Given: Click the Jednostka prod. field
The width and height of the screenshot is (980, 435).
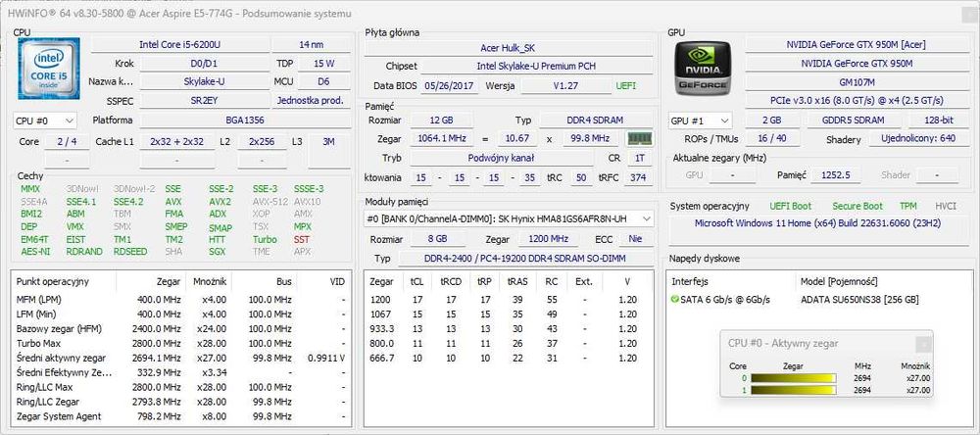Looking at the screenshot, I should pyautogui.click(x=312, y=100).
